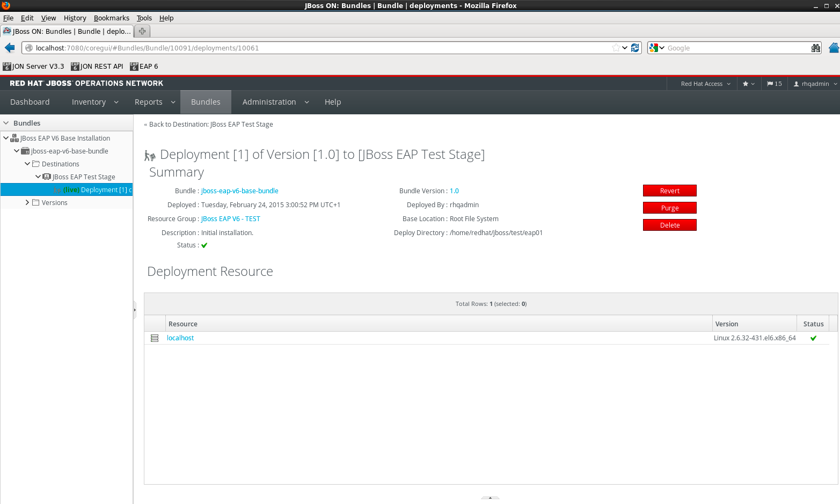The image size is (840, 504).
Task: Follow the jboss-eap-v6-base-bundle link
Action: click(x=240, y=191)
